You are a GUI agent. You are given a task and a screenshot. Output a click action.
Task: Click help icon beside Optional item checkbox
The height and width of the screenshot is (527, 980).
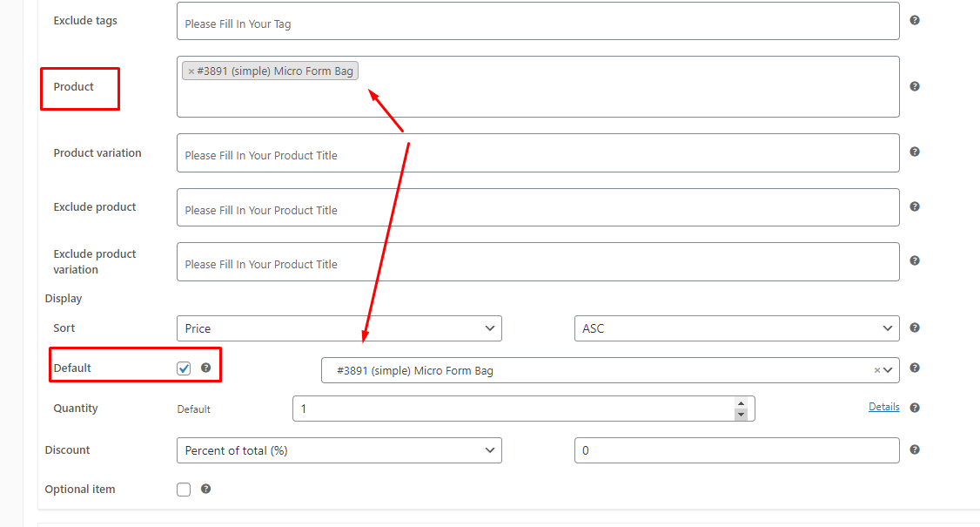click(x=205, y=489)
